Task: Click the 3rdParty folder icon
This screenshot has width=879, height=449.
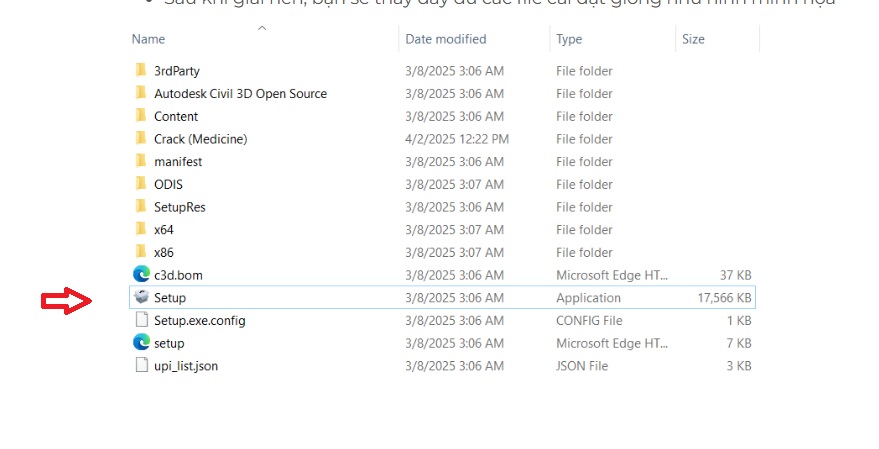Action: pyautogui.click(x=141, y=70)
